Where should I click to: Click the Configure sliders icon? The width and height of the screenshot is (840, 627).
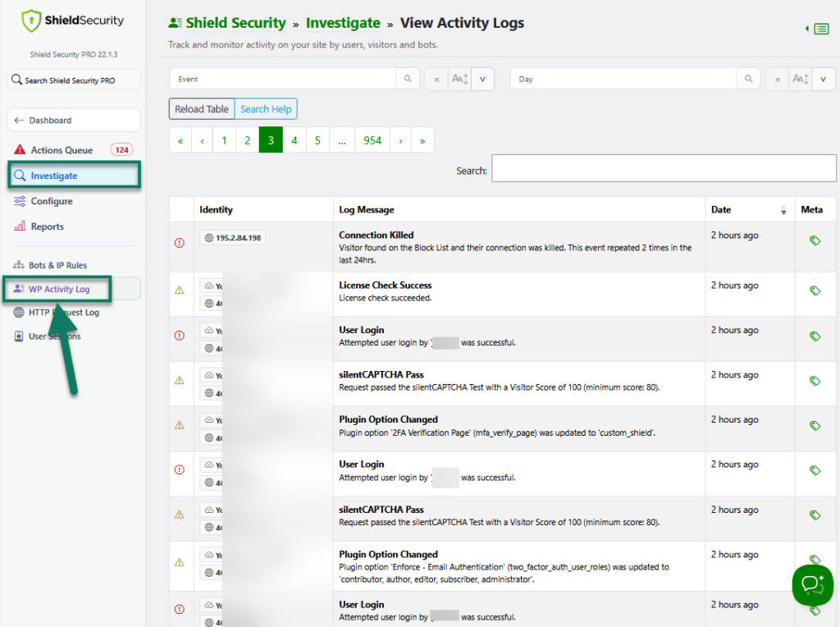[x=20, y=201]
